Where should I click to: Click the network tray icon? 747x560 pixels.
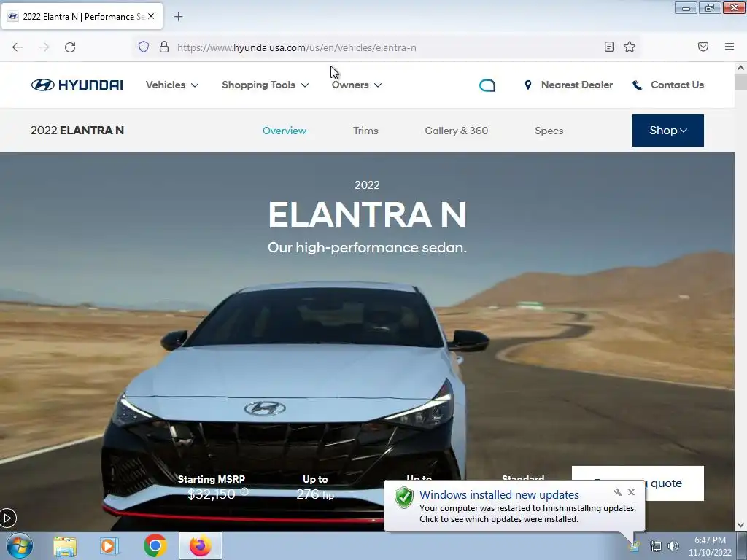click(656, 546)
